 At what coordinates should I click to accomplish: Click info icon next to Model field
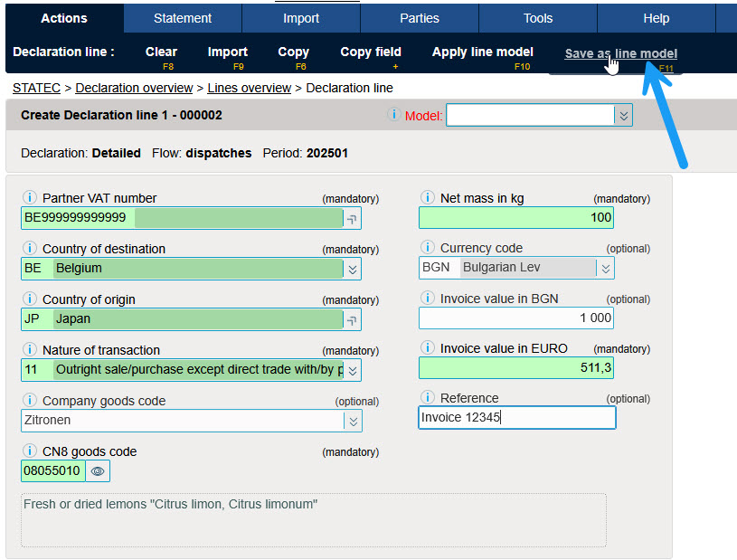tap(394, 115)
